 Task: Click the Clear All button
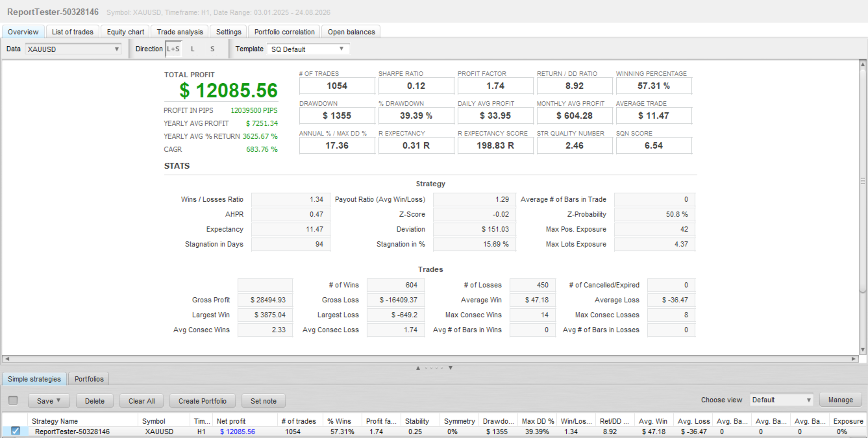click(x=142, y=401)
